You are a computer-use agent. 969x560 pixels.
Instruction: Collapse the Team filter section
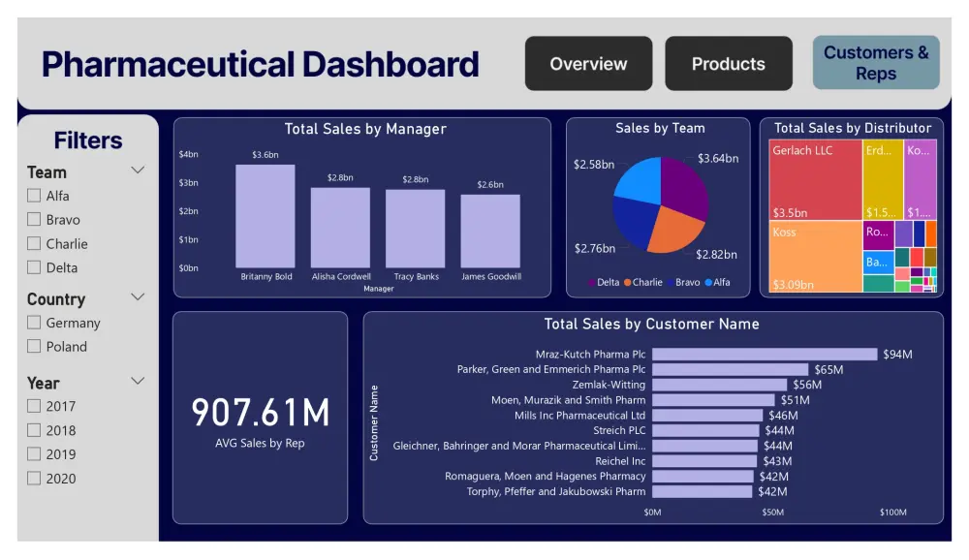point(138,170)
